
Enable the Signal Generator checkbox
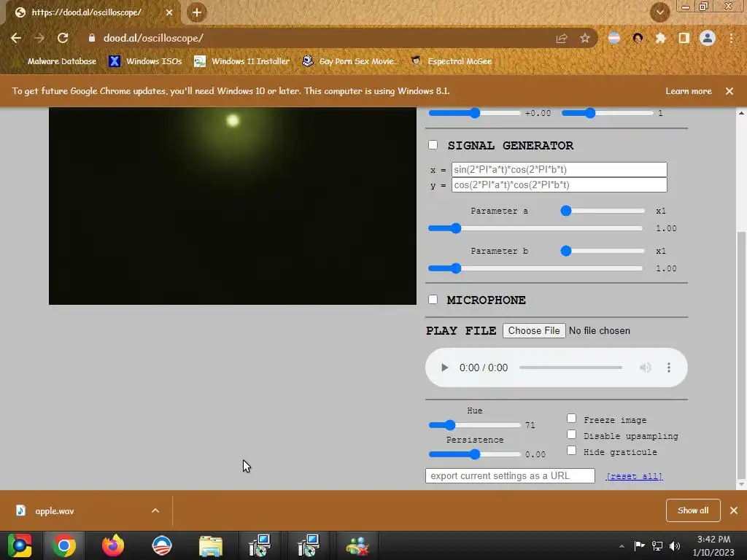(x=433, y=145)
